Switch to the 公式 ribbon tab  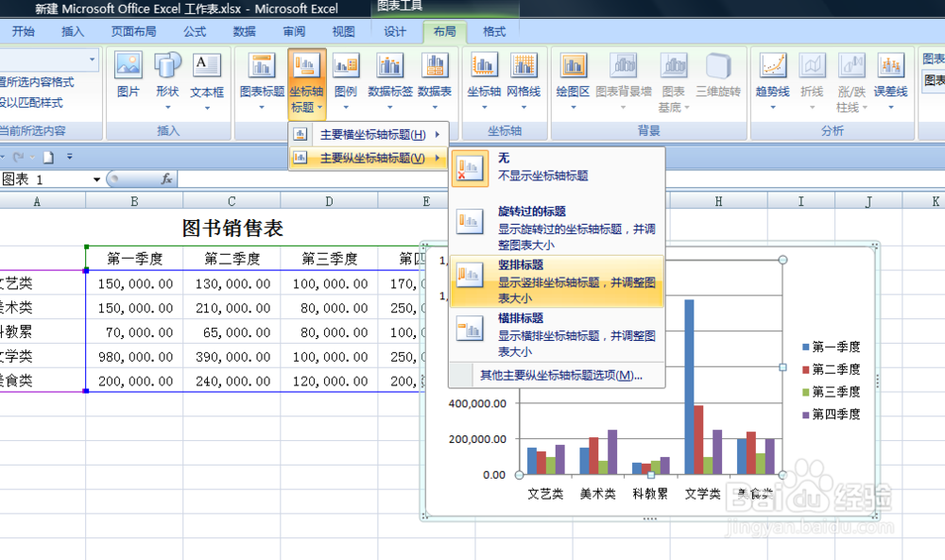tap(195, 31)
